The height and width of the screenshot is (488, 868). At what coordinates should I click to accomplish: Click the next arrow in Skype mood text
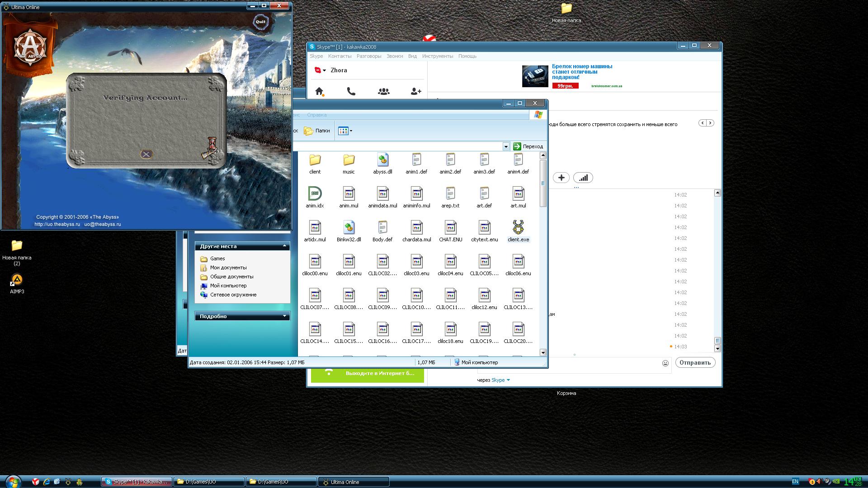[x=710, y=123]
